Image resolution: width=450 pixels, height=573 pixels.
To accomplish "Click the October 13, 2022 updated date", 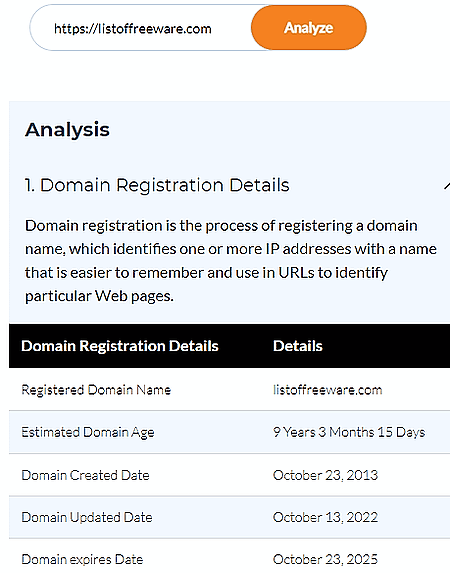I will click(325, 517).
